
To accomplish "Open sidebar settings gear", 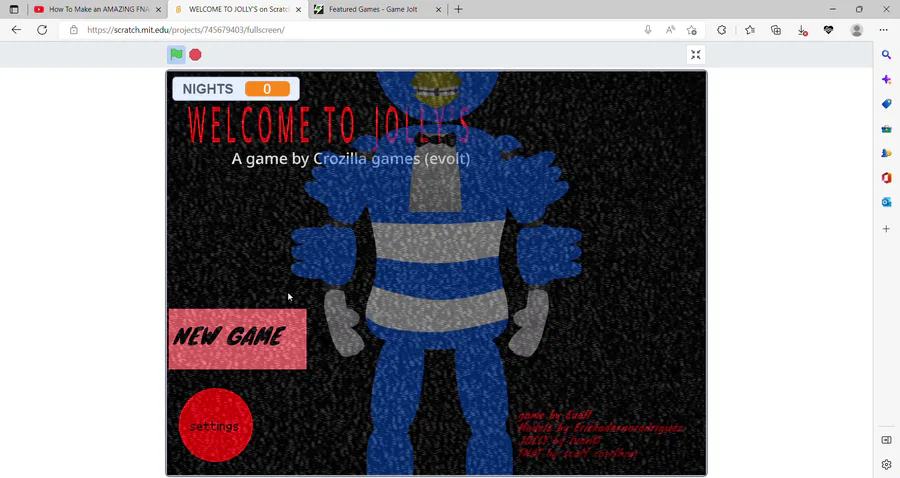I will tap(886, 465).
